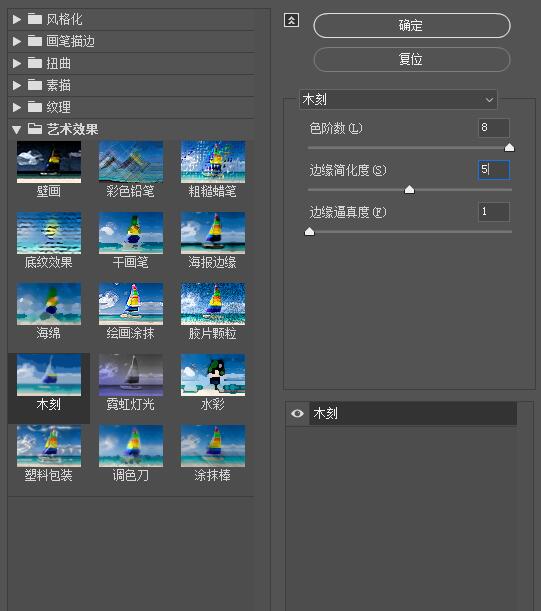541x611 pixels.
Task: Click the 边缘简化度 (S) label
Action: [348, 170]
